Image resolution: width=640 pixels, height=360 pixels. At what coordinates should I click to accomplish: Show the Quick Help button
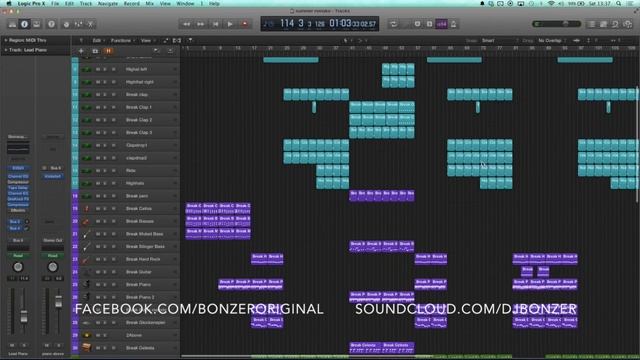coord(51,24)
